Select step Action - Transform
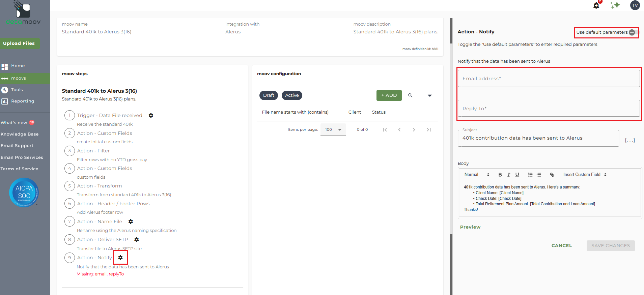Viewport: 644px width, 295px height. (100, 186)
